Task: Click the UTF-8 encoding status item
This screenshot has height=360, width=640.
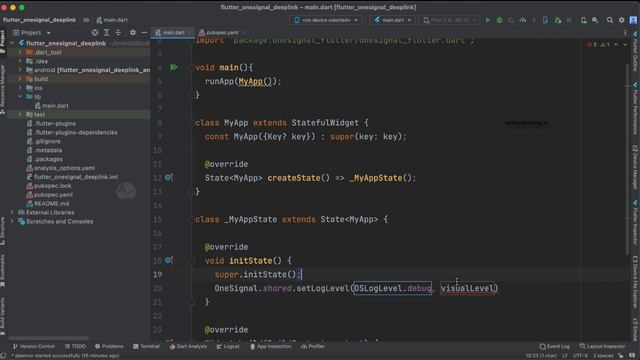Action: (580, 356)
